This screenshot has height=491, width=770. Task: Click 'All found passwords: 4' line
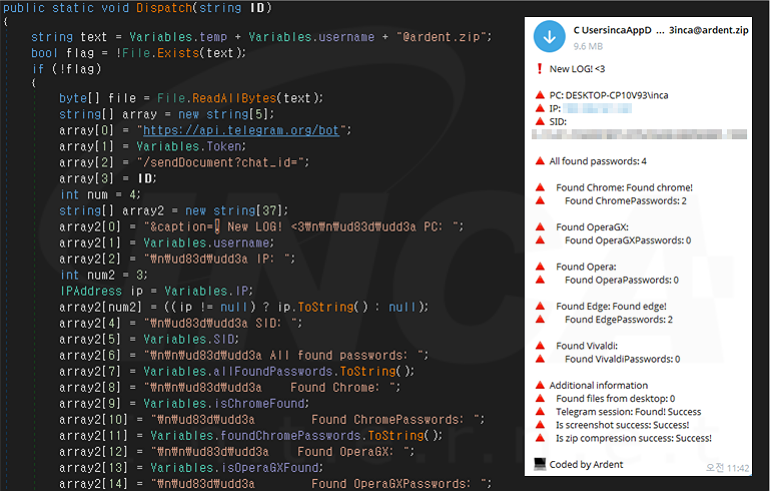click(598, 161)
